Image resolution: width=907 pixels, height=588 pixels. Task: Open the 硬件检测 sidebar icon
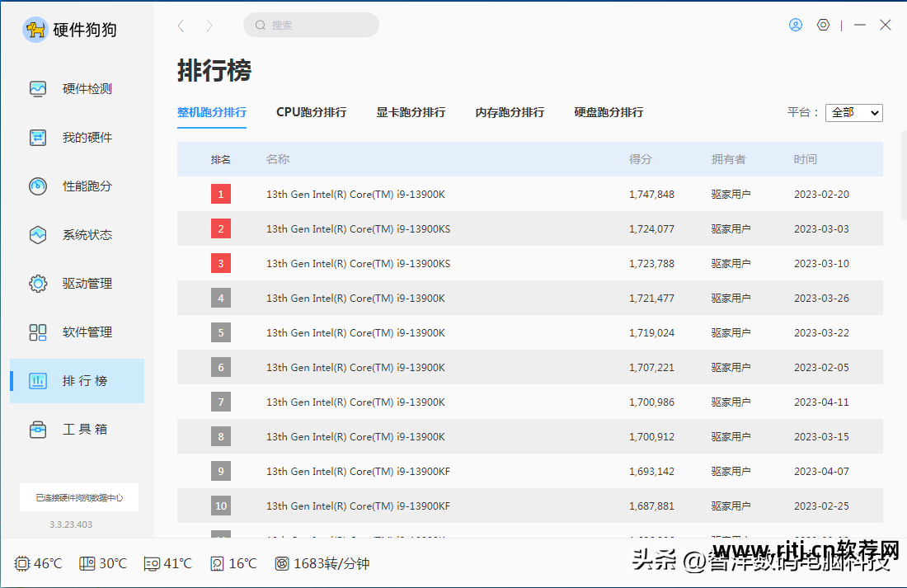[38, 88]
